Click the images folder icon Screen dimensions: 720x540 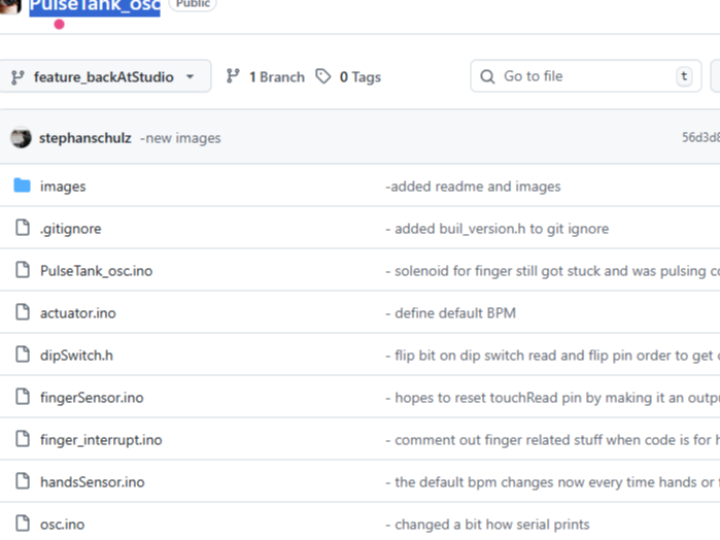tap(22, 186)
